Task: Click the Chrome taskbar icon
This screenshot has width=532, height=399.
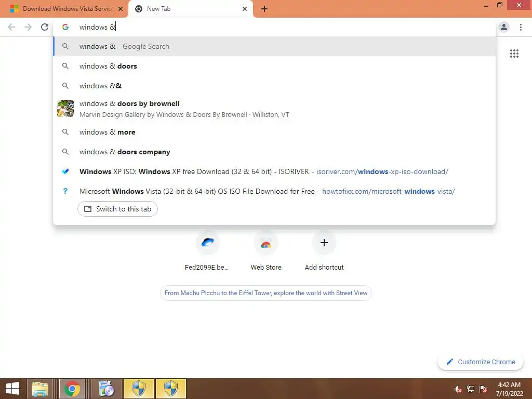Action: point(72,389)
